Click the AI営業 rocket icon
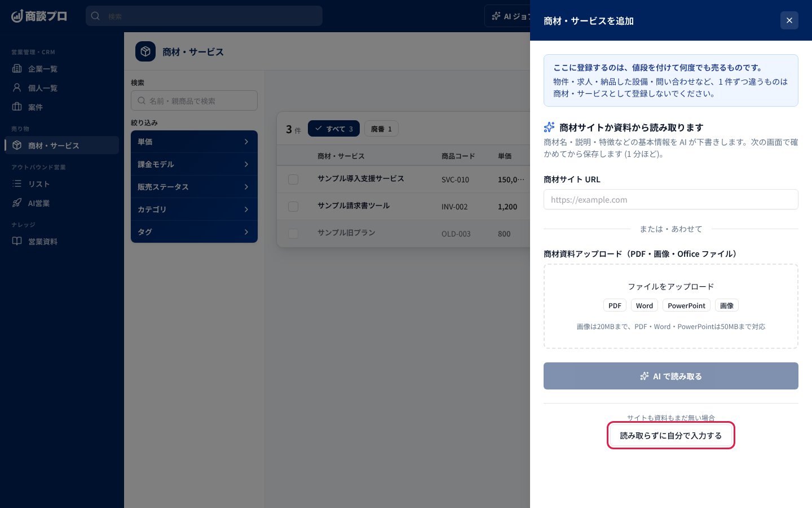Image resolution: width=812 pixels, height=508 pixels. [x=17, y=203]
